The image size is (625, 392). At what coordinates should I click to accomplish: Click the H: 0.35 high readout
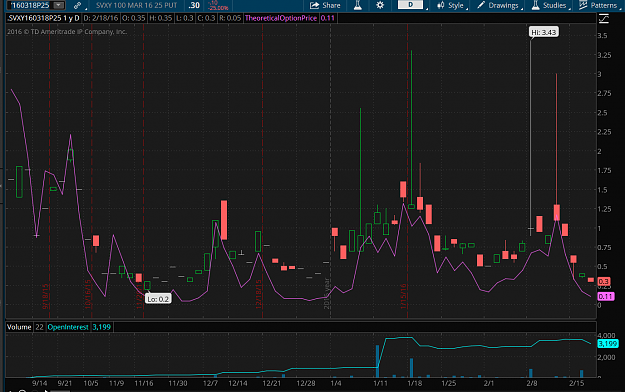point(160,18)
